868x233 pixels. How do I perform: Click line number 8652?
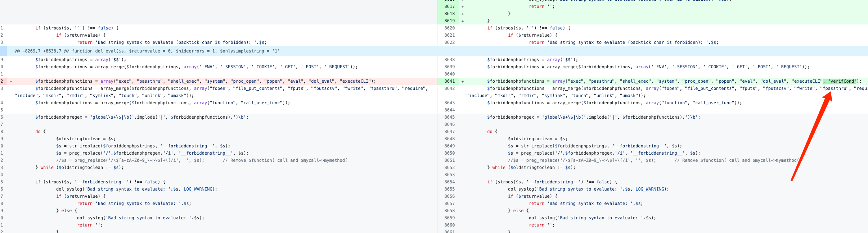pos(449,168)
